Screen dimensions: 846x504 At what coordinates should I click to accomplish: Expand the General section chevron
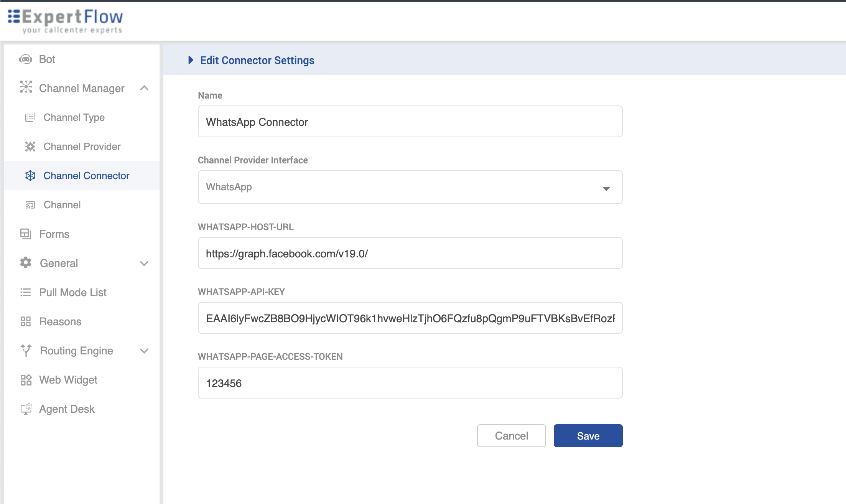pos(144,264)
